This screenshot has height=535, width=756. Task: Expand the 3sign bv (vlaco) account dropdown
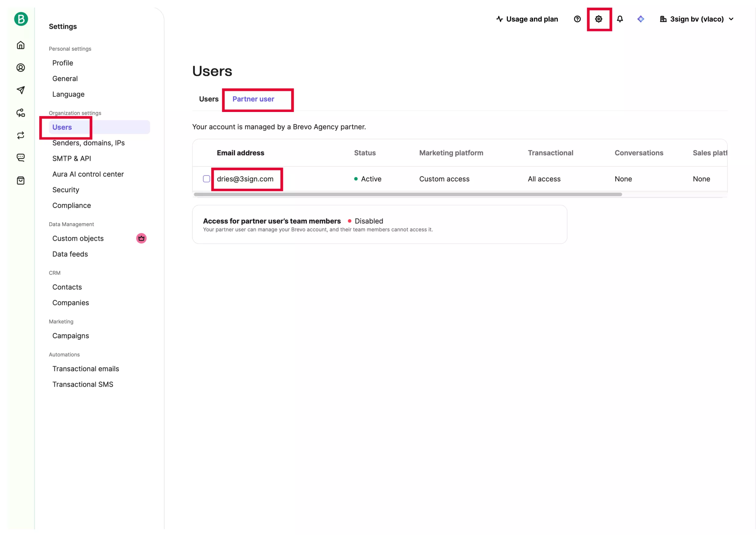[697, 19]
